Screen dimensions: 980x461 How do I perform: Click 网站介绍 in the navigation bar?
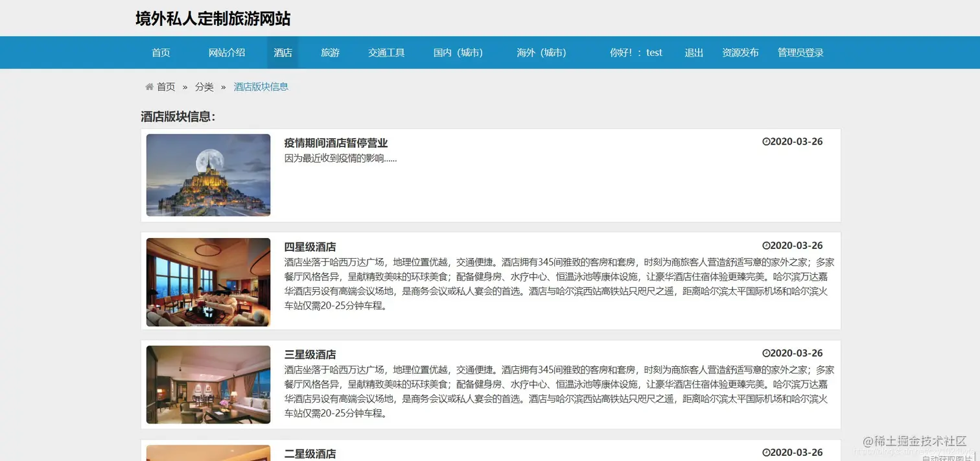226,53
